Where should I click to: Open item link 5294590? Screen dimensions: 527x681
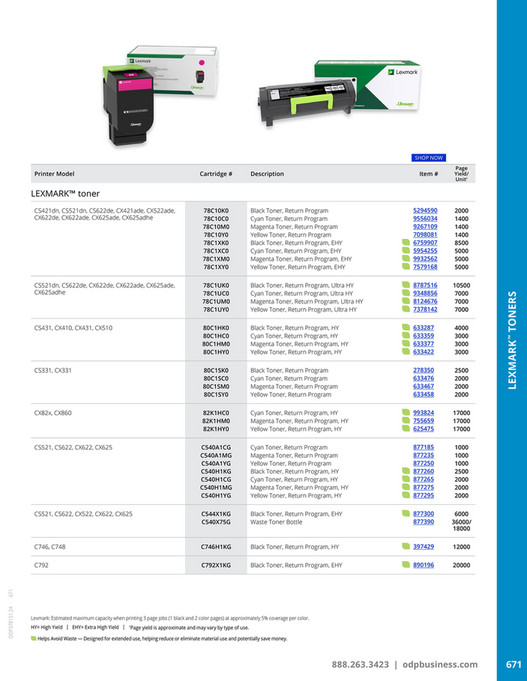pos(425,211)
